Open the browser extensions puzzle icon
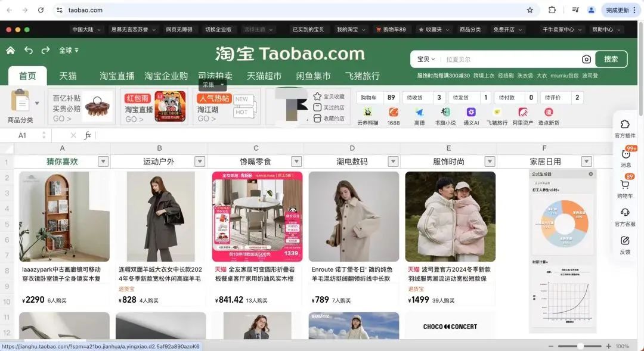 click(552, 10)
